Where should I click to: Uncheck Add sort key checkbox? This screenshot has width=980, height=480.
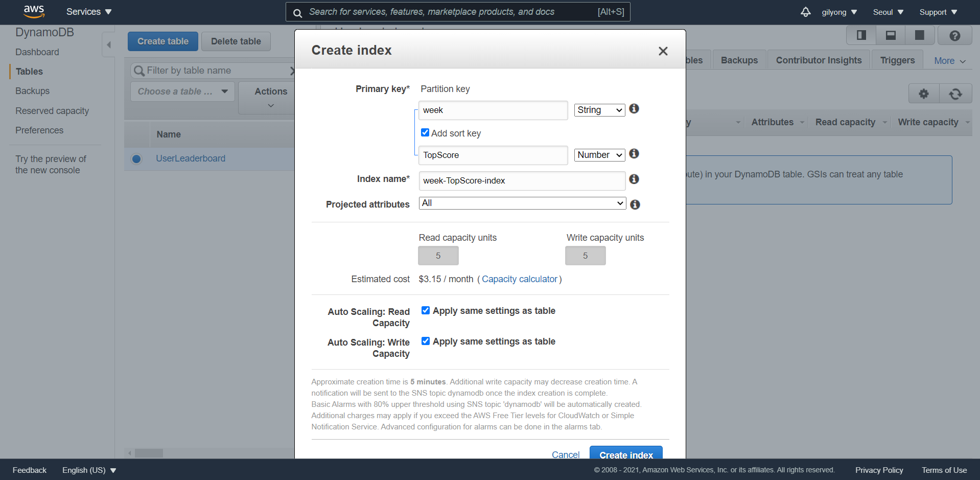425,132
